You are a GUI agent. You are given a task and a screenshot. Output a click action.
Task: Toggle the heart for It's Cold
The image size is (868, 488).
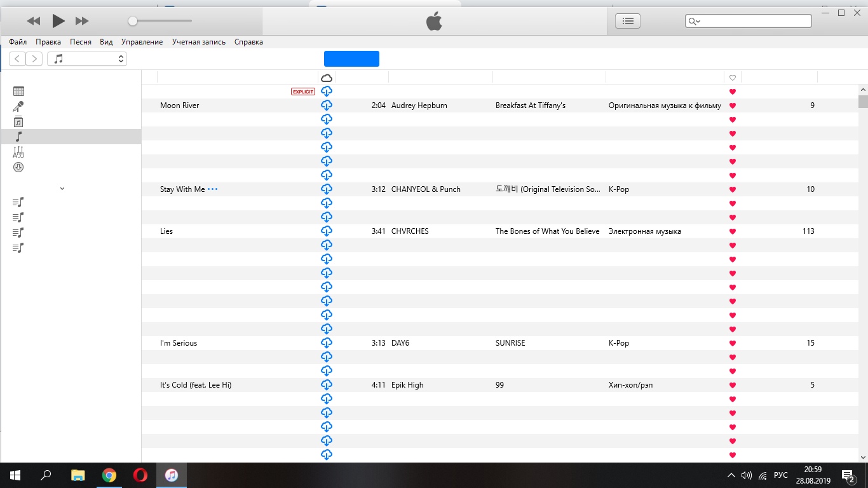733,385
